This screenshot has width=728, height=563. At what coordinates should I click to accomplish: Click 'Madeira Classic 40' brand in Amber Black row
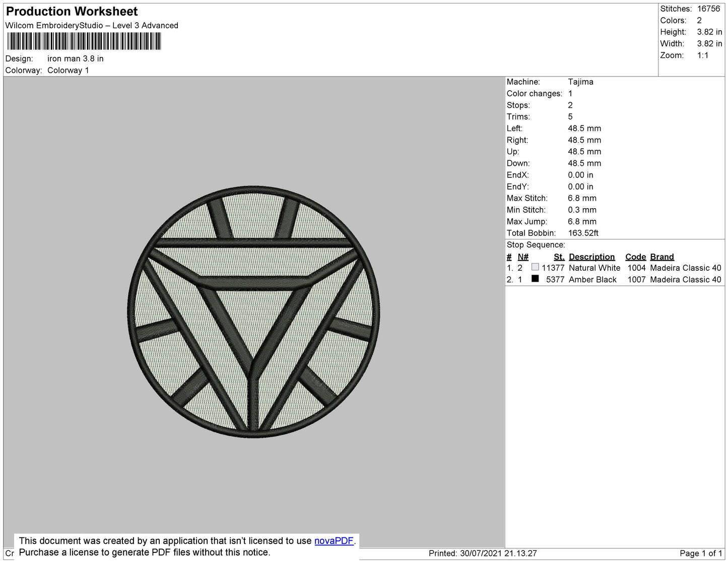pos(686,280)
